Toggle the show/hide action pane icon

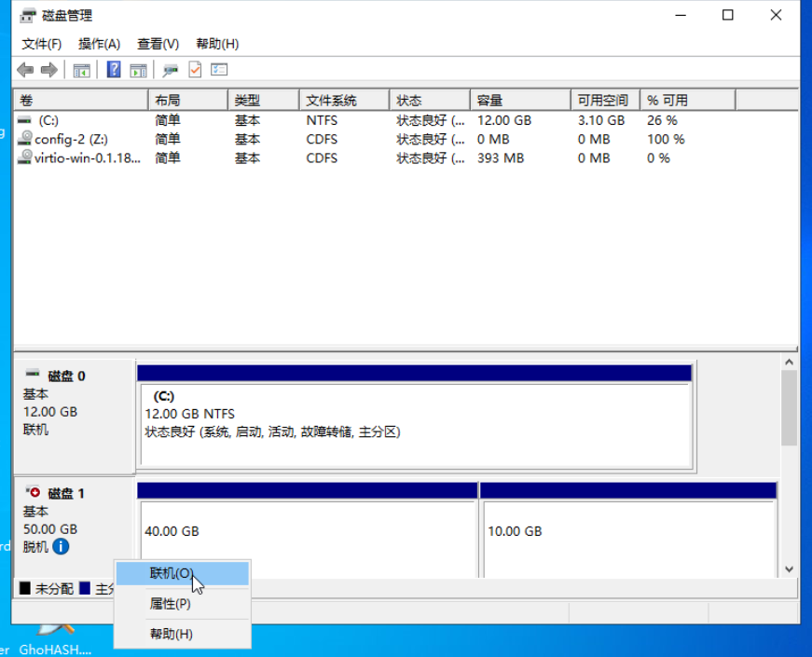coord(139,70)
